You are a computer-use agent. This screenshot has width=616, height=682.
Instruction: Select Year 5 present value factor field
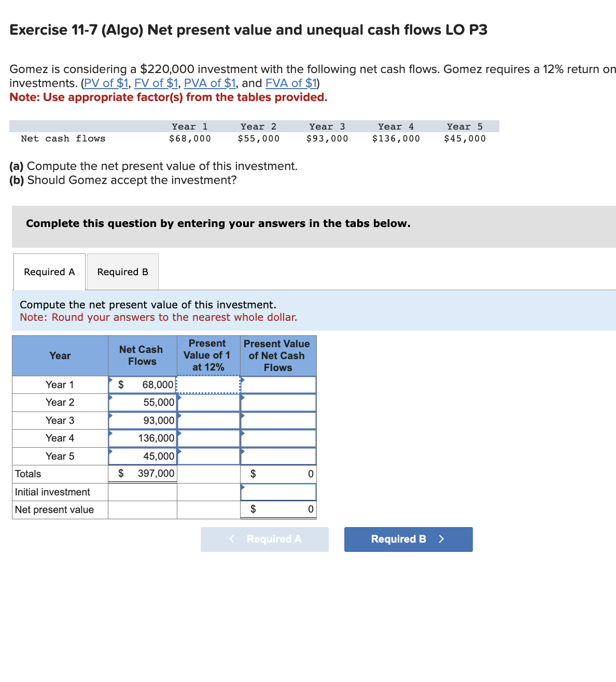point(208,456)
